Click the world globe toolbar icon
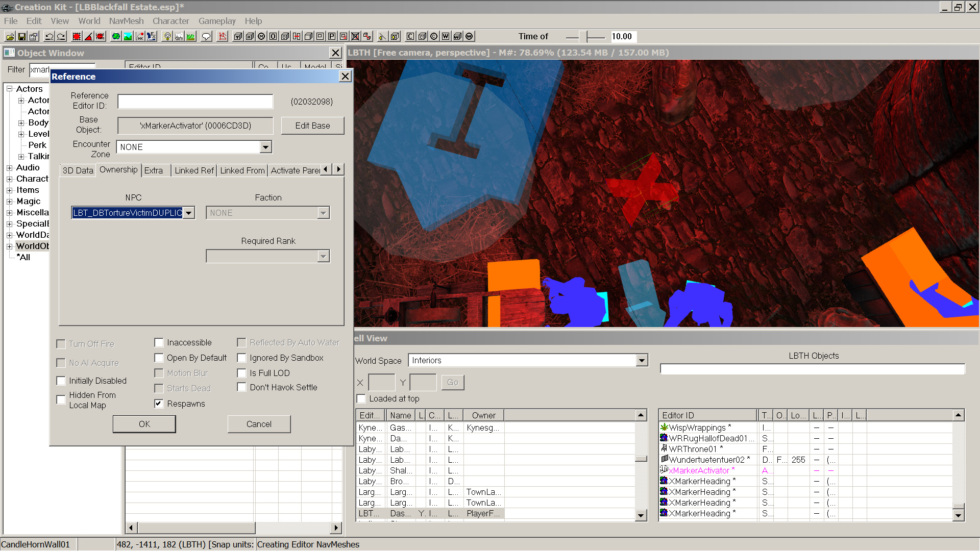980x551 pixels. (x=116, y=37)
